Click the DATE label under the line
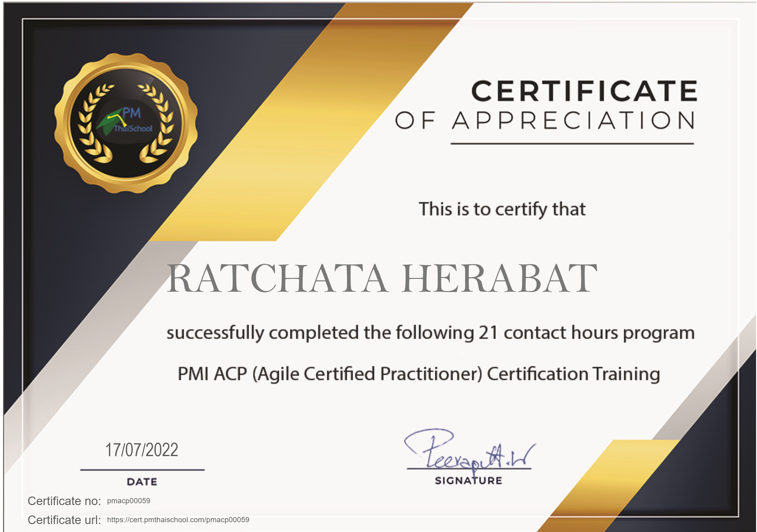 (142, 482)
